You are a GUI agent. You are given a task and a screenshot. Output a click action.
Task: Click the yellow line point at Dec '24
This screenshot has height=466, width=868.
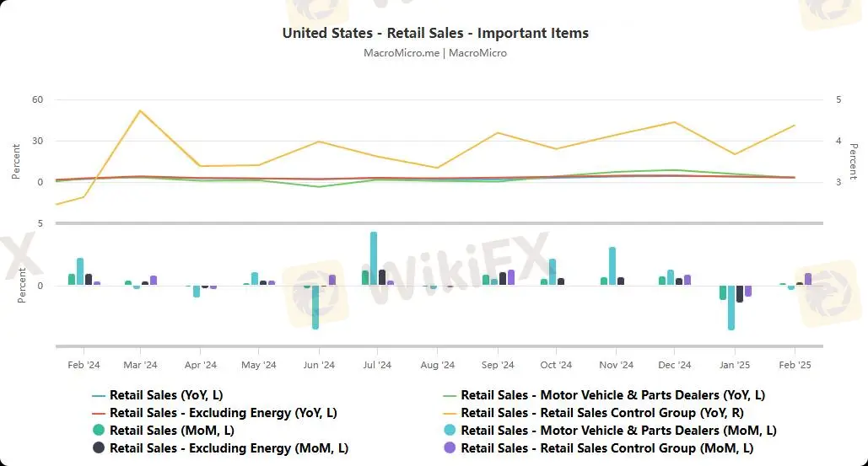(674, 122)
